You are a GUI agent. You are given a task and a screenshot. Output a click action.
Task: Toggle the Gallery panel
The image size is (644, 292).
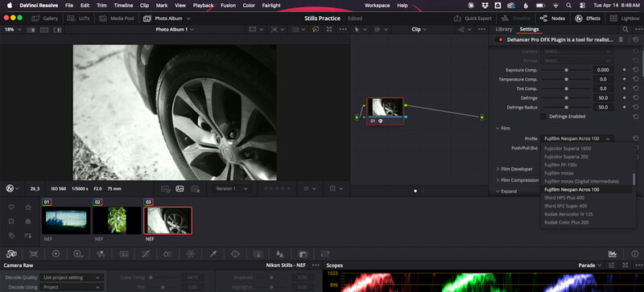45,19
